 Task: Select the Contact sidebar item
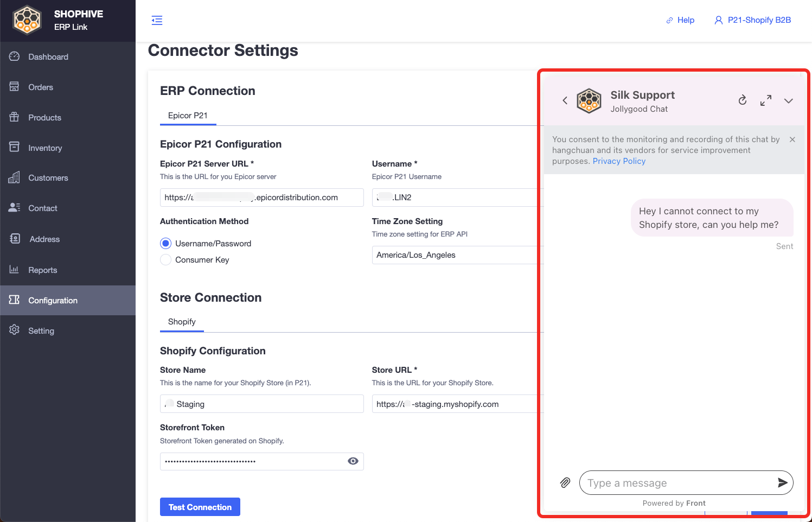(x=68, y=208)
